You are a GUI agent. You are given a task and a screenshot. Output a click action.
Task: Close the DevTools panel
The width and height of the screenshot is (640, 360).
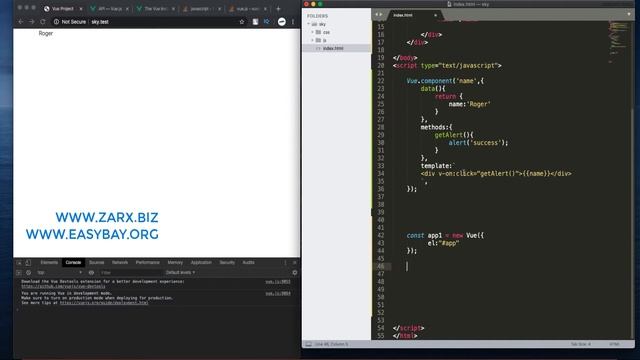(294, 262)
